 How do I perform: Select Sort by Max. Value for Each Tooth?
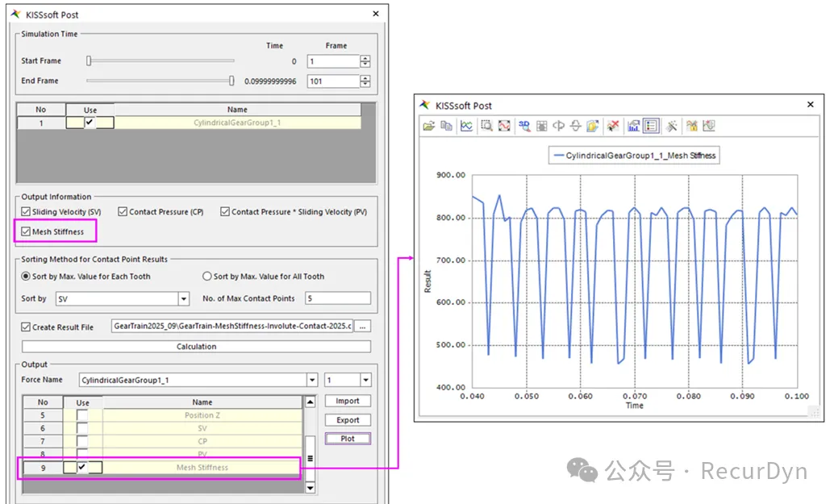point(26,277)
